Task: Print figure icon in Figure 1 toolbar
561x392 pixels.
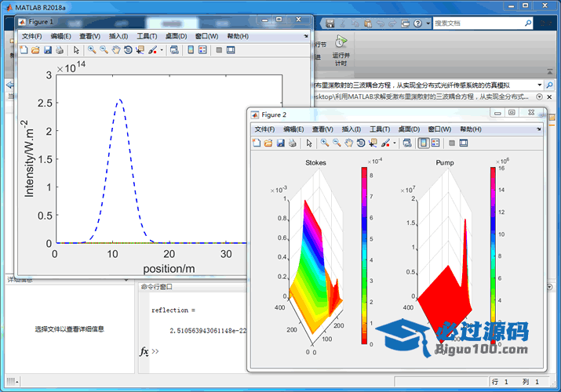Action: click(x=60, y=50)
